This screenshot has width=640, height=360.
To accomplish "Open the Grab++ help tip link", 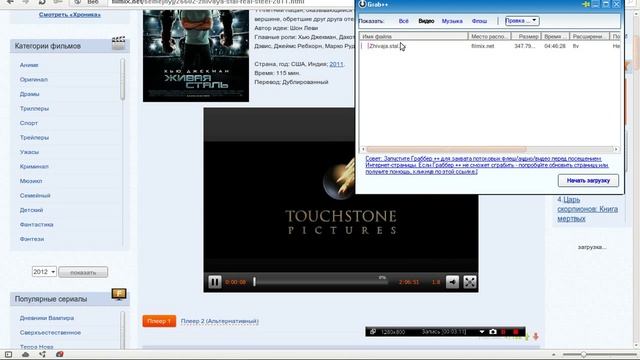I will tap(487, 165).
